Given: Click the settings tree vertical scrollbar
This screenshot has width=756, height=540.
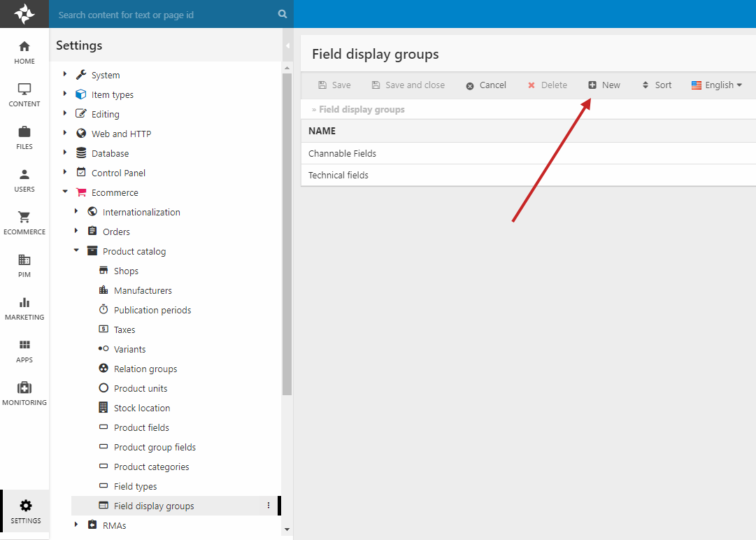Looking at the screenshot, I should click(x=287, y=231).
